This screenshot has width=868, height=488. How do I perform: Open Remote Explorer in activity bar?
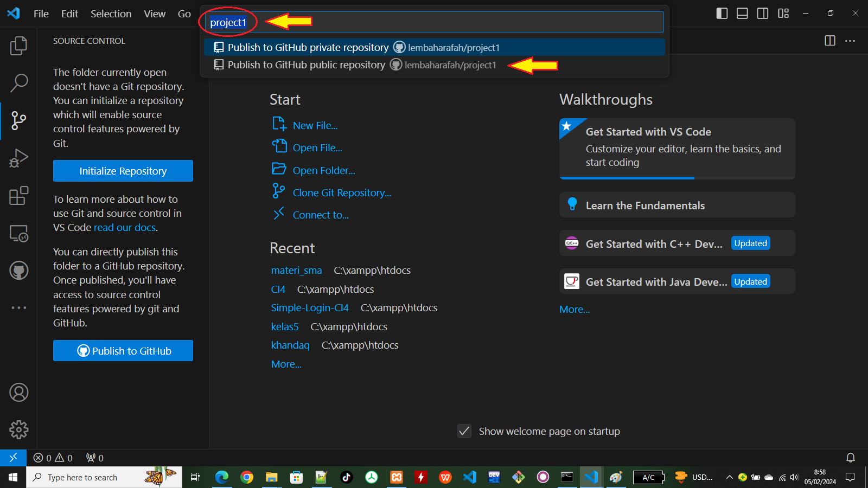(18, 233)
